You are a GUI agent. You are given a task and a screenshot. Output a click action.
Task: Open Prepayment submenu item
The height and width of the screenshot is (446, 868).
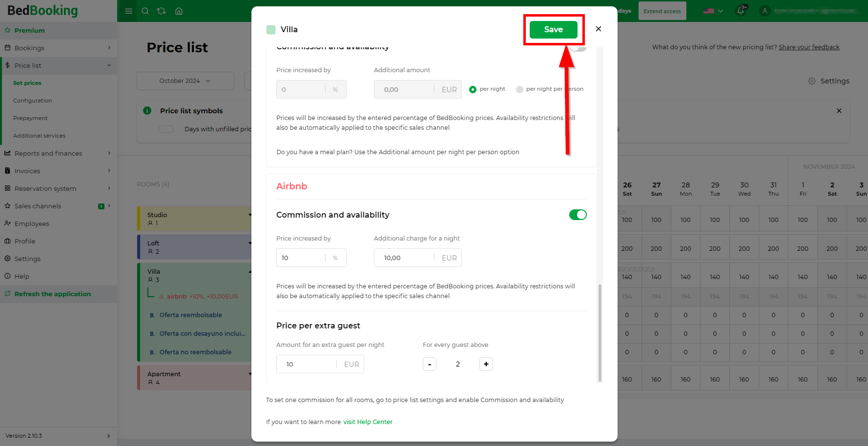point(30,118)
